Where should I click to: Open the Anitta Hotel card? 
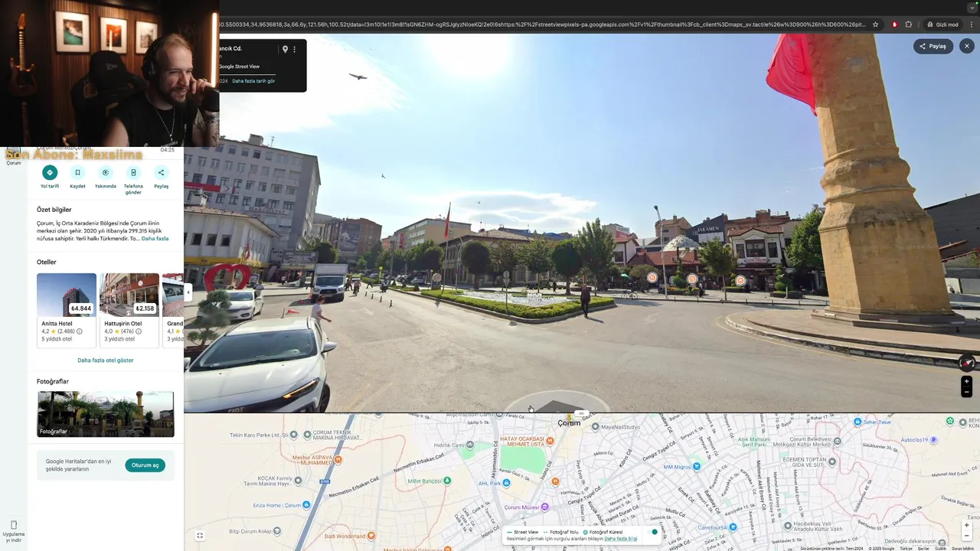click(67, 310)
